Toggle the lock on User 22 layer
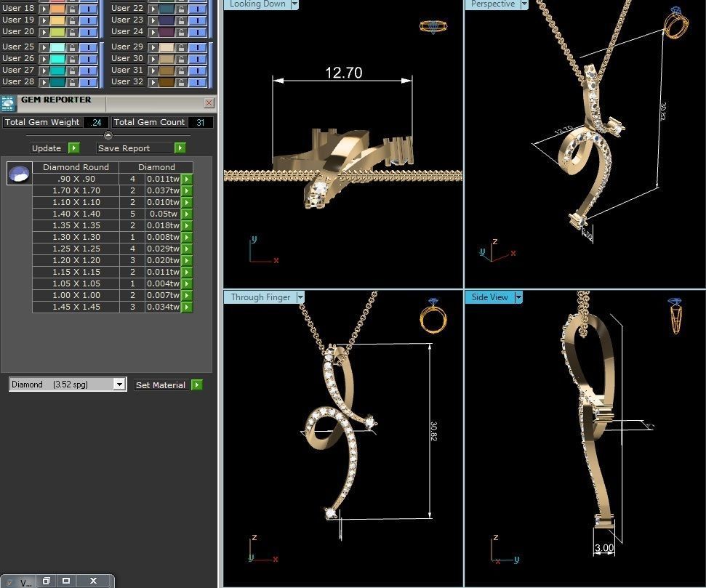This screenshot has height=588, width=706. [x=181, y=9]
